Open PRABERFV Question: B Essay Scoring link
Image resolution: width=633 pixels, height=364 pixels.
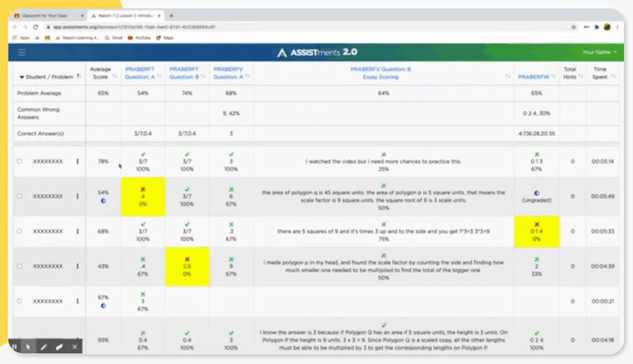tap(380, 73)
